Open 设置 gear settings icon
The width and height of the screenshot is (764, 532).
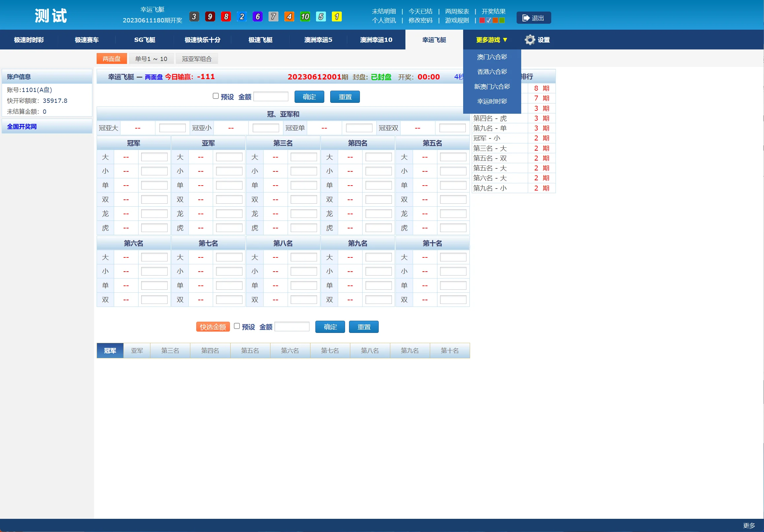click(530, 40)
